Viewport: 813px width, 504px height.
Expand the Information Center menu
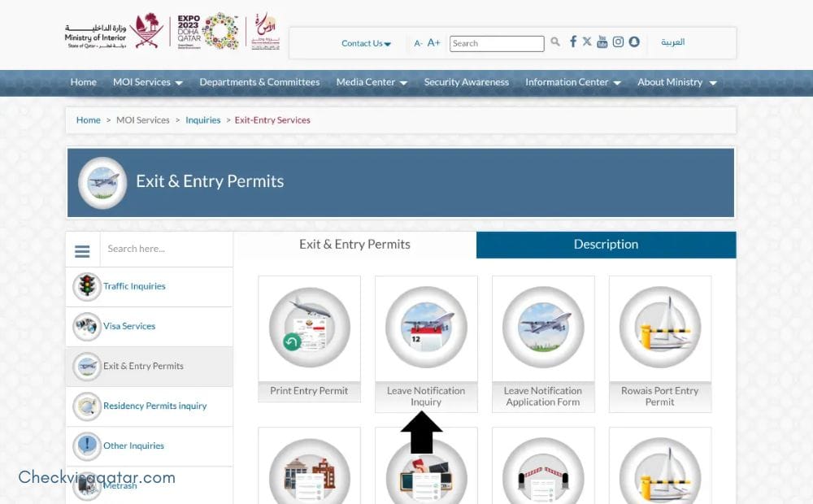click(x=572, y=82)
